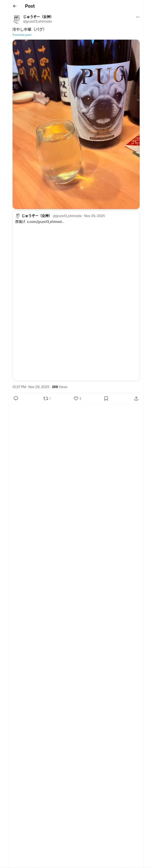Click the quoted post's Nov 29, 2025 date
The width and height of the screenshot is (152, 868).
[94, 216]
